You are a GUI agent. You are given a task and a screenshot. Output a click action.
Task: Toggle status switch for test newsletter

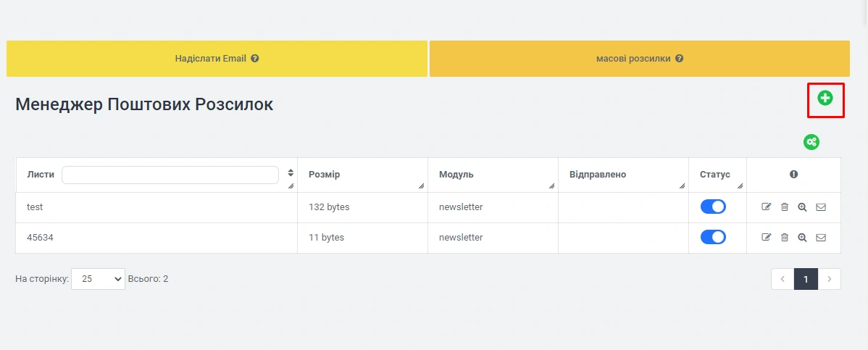[713, 207]
